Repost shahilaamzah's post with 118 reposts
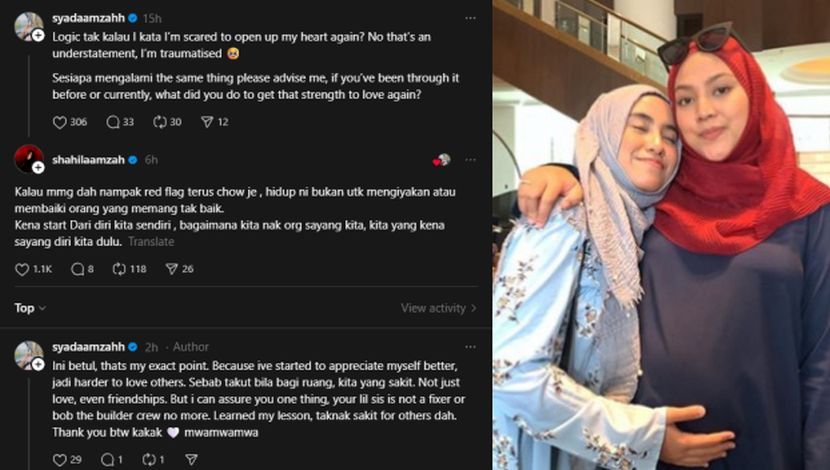 pos(119,269)
